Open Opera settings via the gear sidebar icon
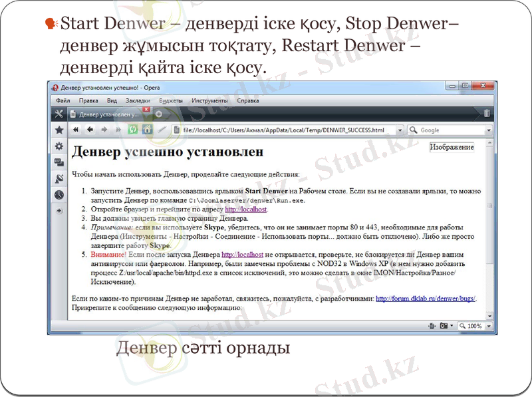This screenshot has height=397, width=532. point(57,144)
